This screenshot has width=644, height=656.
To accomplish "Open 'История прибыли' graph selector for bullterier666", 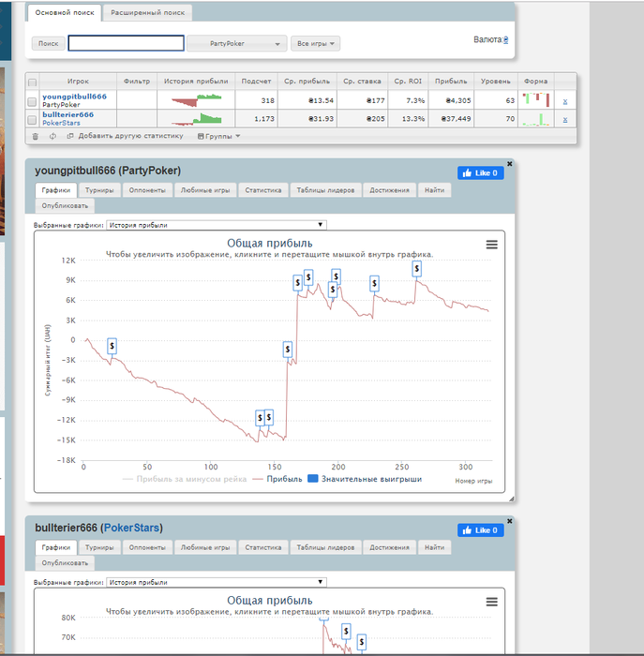I will [217, 582].
